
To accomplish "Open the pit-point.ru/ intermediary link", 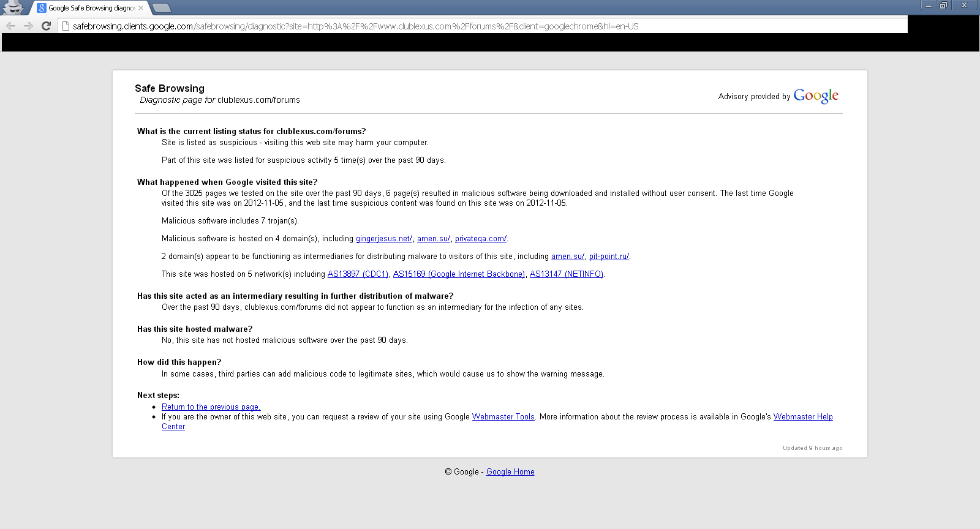I will coord(609,257).
